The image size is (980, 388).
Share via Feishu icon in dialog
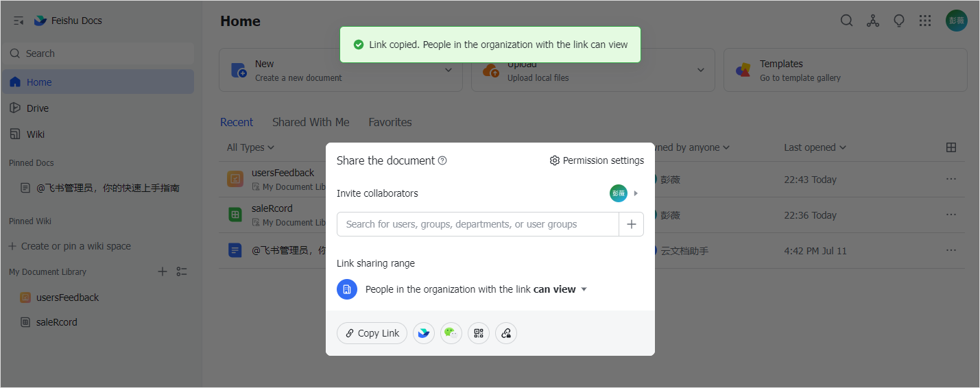(424, 333)
